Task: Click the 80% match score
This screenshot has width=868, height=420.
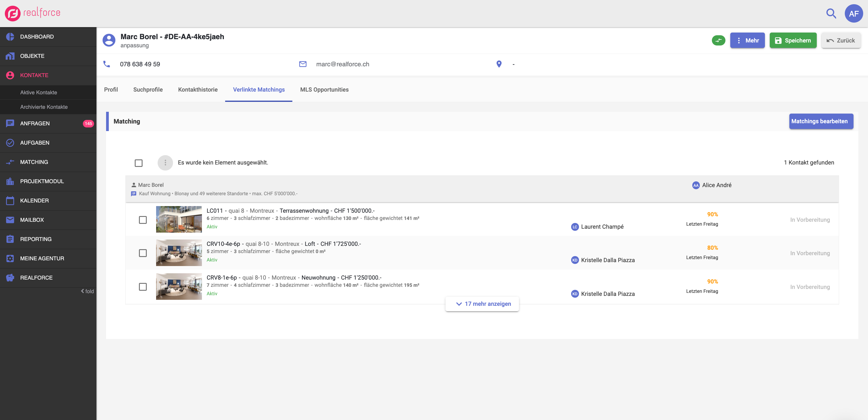Action: coord(712,248)
